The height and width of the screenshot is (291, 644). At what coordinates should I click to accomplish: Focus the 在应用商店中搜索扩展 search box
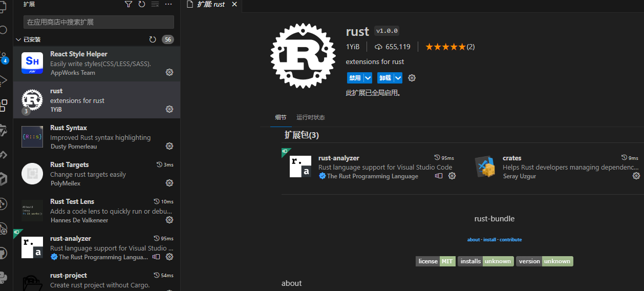pyautogui.click(x=99, y=22)
